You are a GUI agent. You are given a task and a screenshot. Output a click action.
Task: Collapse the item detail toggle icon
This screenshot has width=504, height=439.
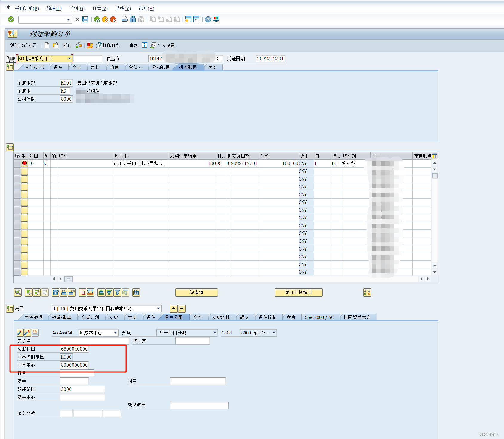pyautogui.click(x=10, y=308)
